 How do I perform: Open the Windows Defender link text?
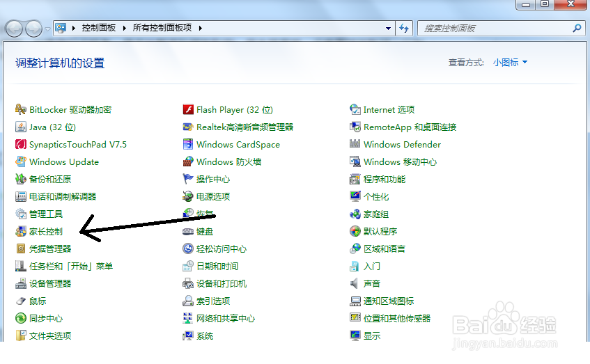pos(402,144)
